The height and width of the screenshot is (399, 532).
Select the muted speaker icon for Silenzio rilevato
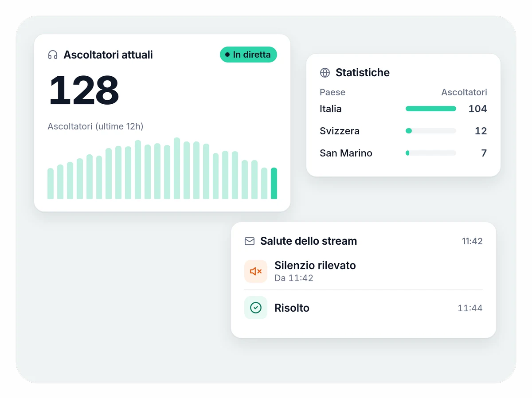click(256, 271)
